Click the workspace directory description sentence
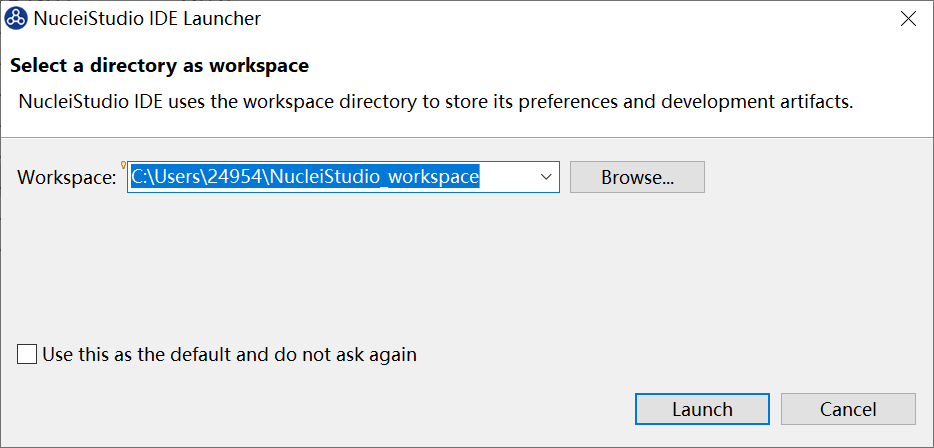 (436, 101)
